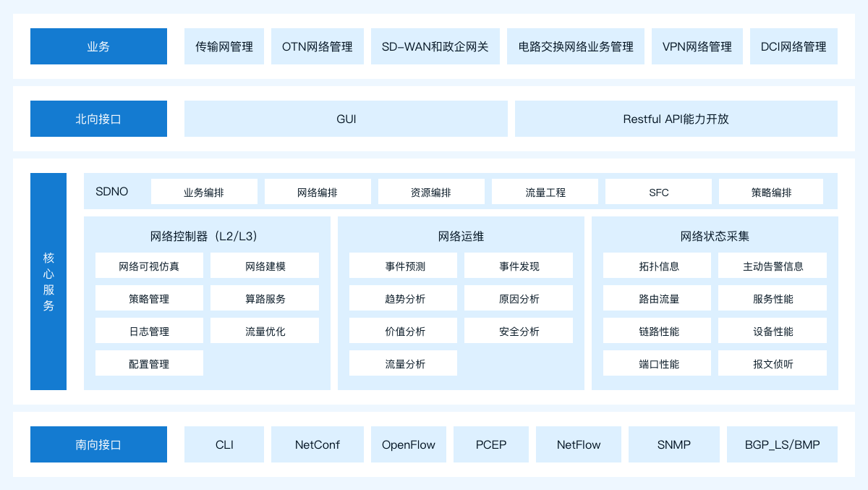
Task: Click 网络控制器（L2/L3）heading
Action: [204, 236]
